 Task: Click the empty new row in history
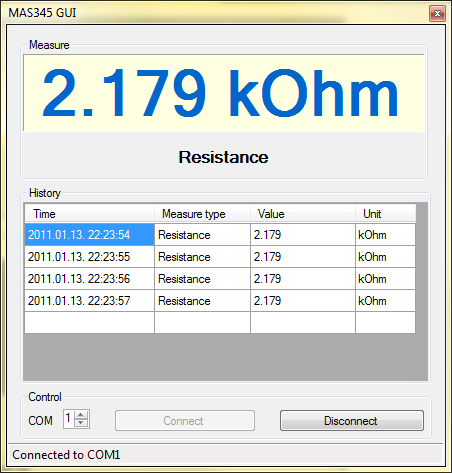(x=220, y=322)
